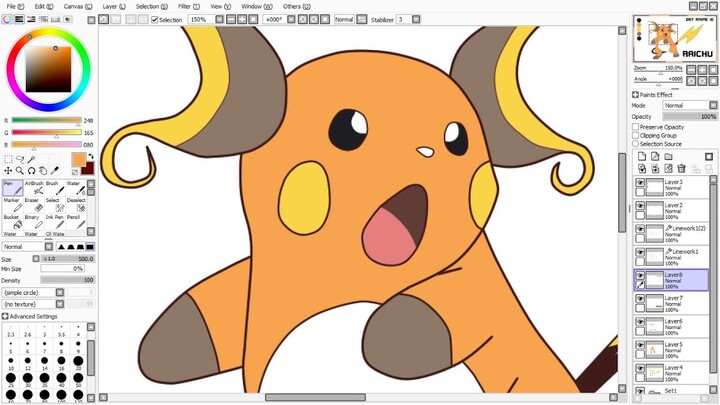
Task: Activate the hand pan tool
Action: click(43, 171)
